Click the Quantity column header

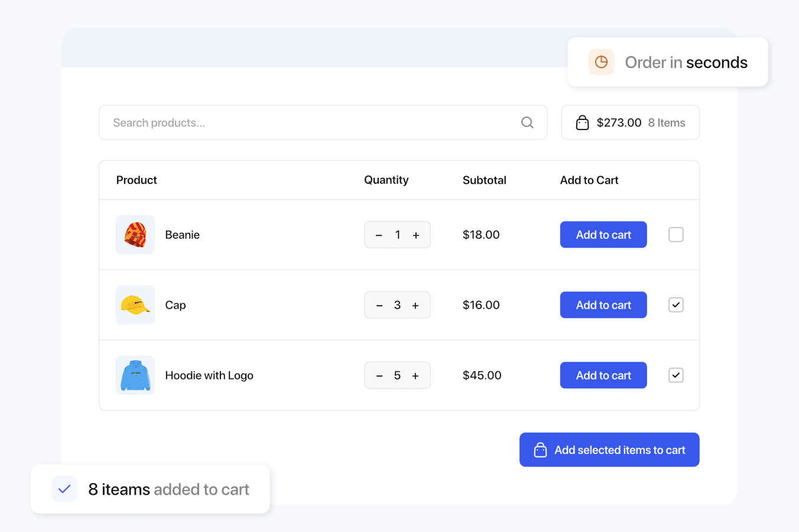tap(386, 180)
